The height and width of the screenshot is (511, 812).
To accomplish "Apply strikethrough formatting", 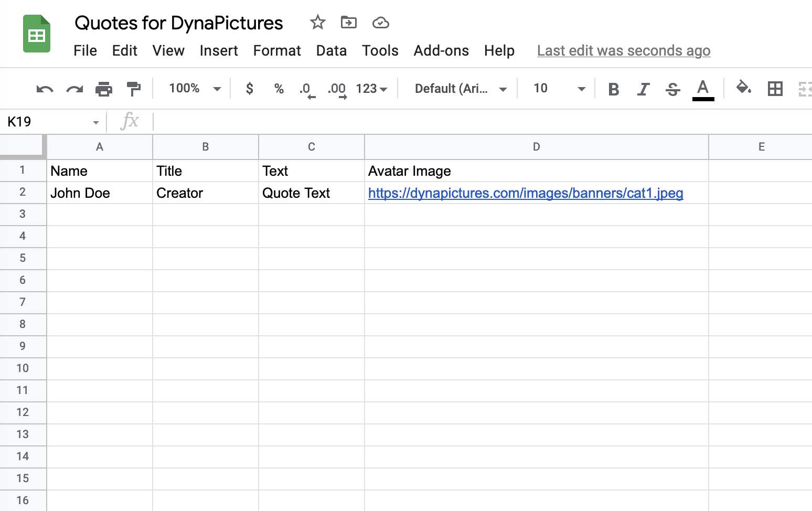I will (673, 89).
